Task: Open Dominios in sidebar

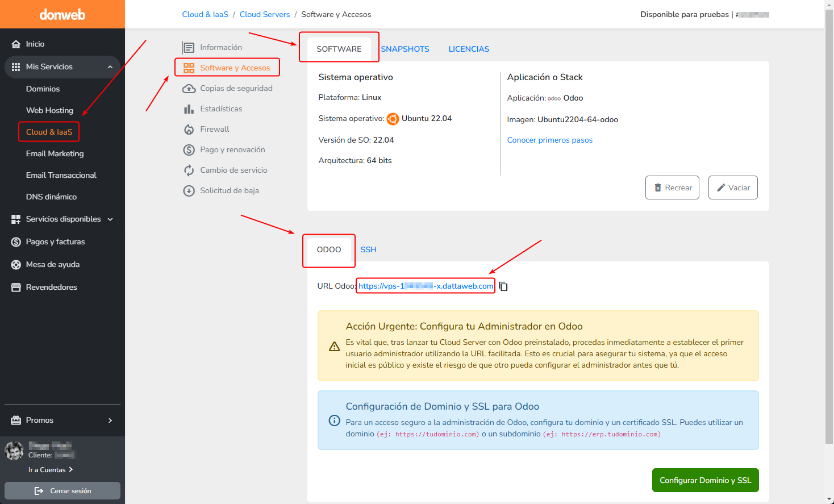Action: [43, 89]
